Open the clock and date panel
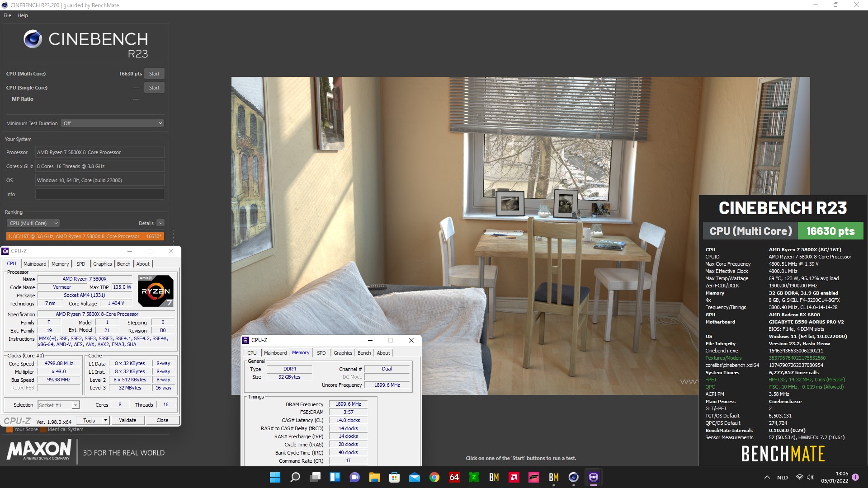The width and height of the screenshot is (868, 488). click(x=835, y=477)
